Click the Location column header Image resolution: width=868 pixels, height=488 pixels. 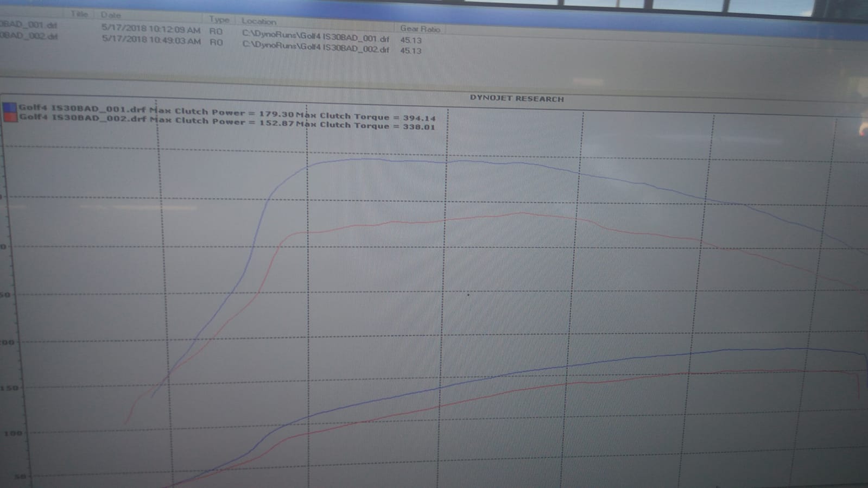coord(259,21)
